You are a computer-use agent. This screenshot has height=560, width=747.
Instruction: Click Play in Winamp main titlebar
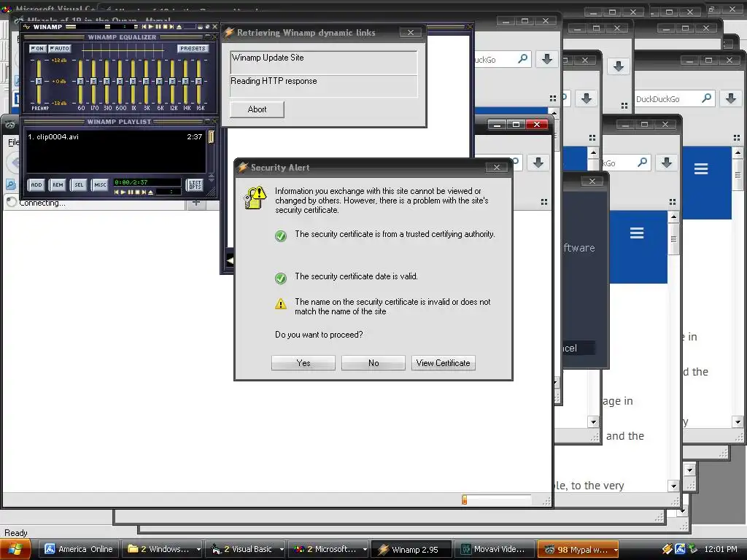151,27
